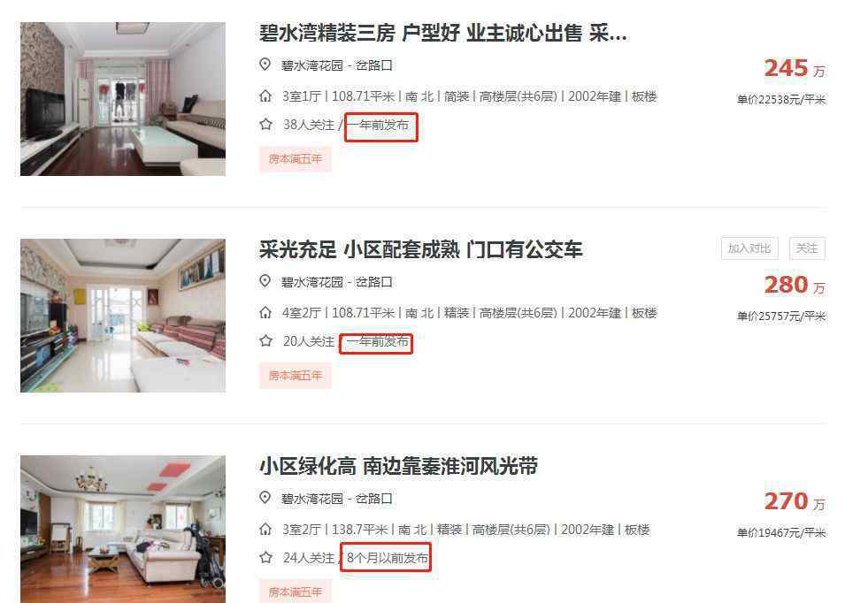Screen dimensions: 868x603
Task: Open second listing's living room photo
Action: click(x=123, y=316)
